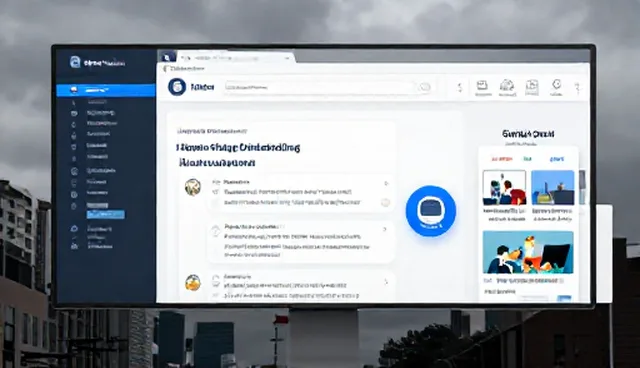Open wide thumbnail of people at laptop
This screenshot has width=640, height=368.
[528, 252]
